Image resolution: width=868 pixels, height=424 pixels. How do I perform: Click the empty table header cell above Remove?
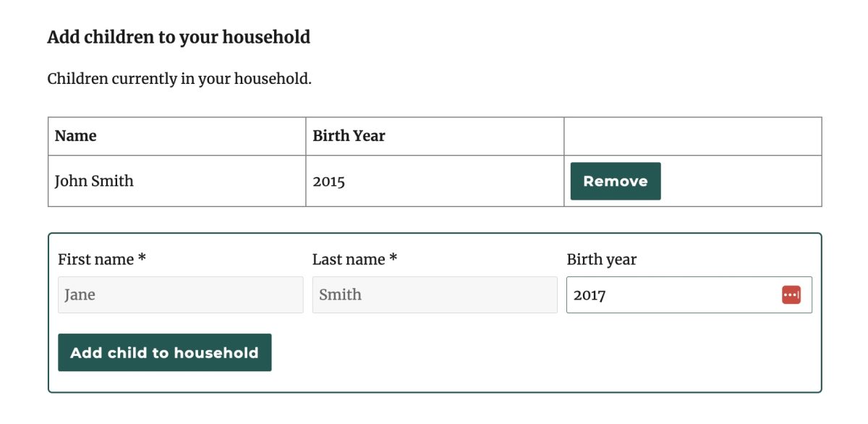pos(692,135)
